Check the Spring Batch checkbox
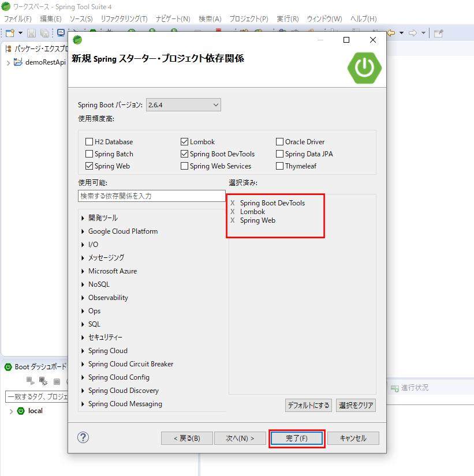 click(x=89, y=154)
